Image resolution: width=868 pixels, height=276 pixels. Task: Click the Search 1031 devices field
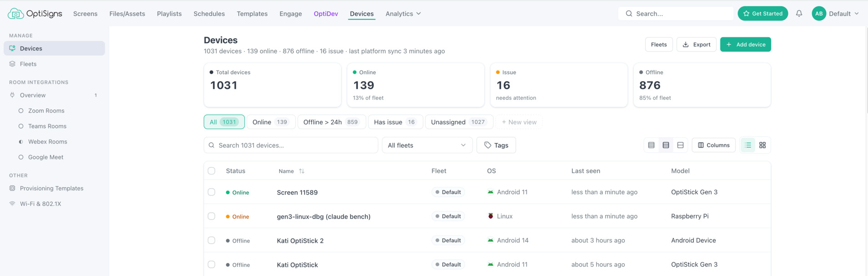point(291,145)
